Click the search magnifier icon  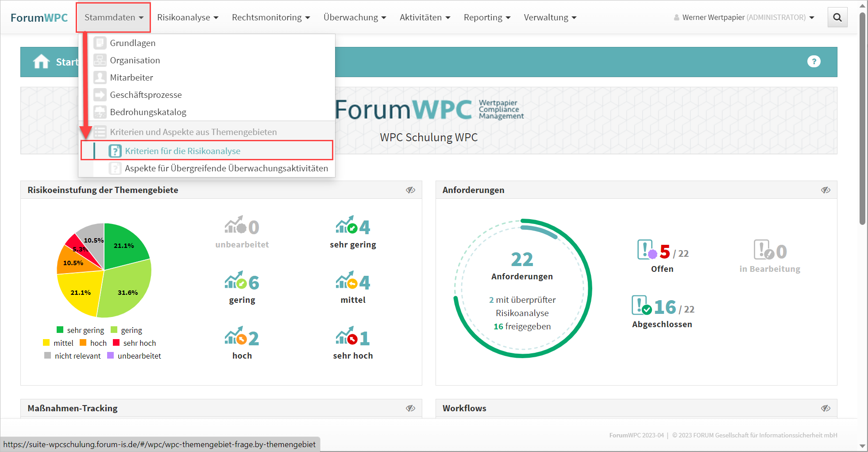(837, 17)
